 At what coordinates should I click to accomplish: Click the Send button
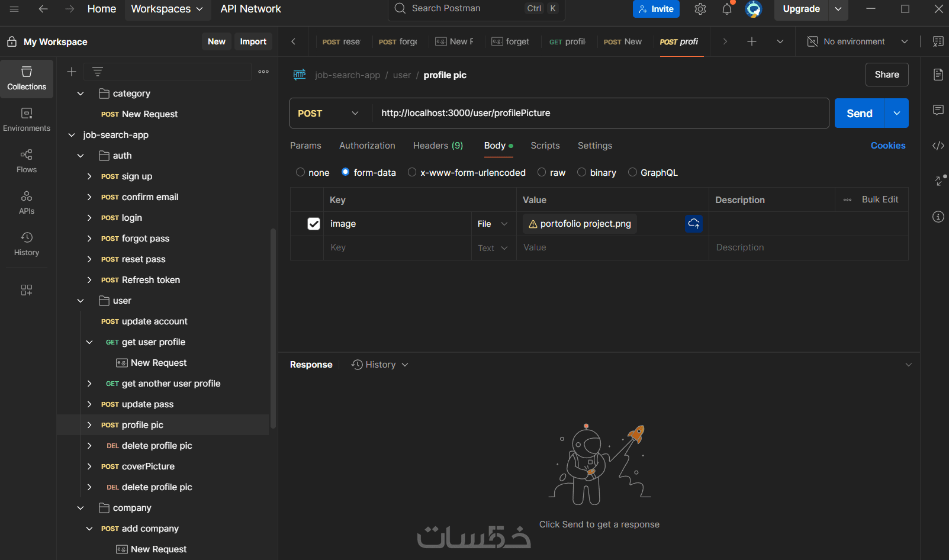coord(860,113)
